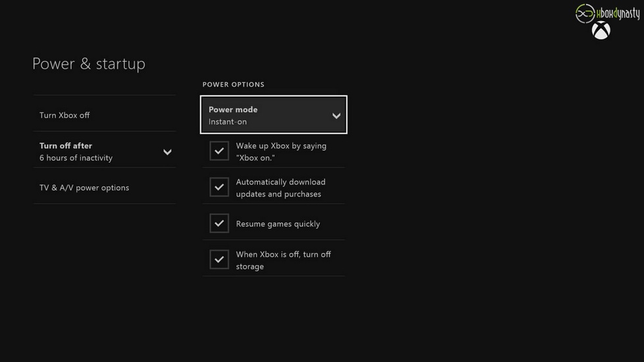
Task: Open the Turn off after setting
Action: tap(66, 145)
